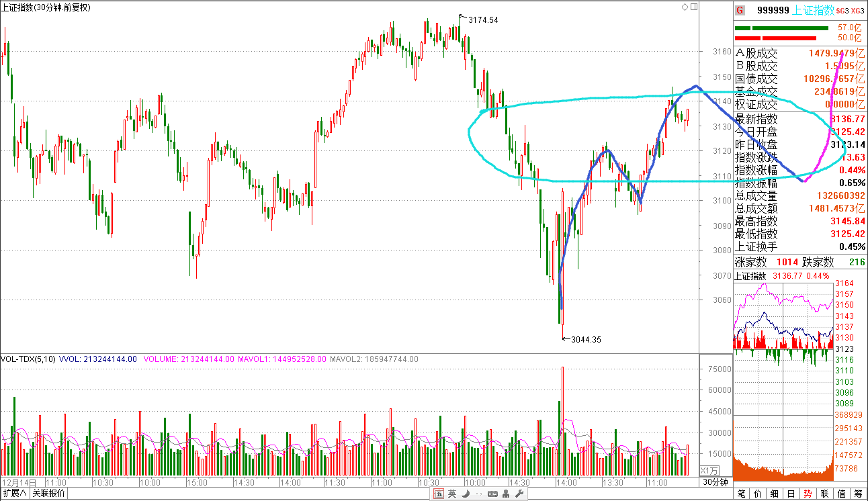
Task: Open the IME soft keyboard icon
Action: tap(492, 494)
